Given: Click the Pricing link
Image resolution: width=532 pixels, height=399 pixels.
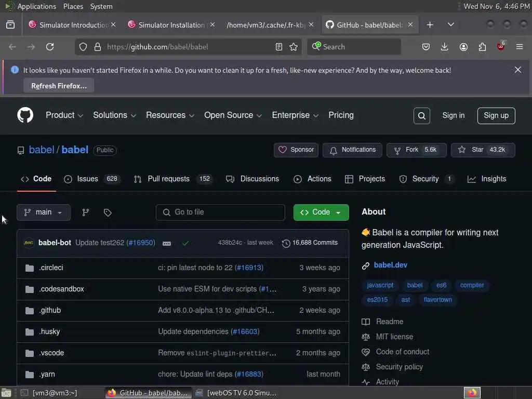Looking at the screenshot, I should [x=341, y=115].
